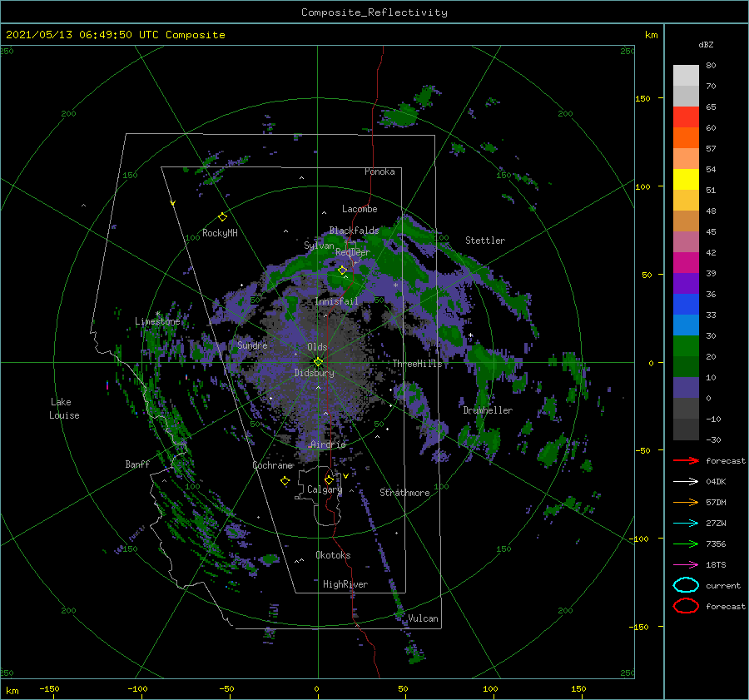Click the Ponoka label
This screenshot has height=700, width=749.
pyautogui.click(x=379, y=171)
